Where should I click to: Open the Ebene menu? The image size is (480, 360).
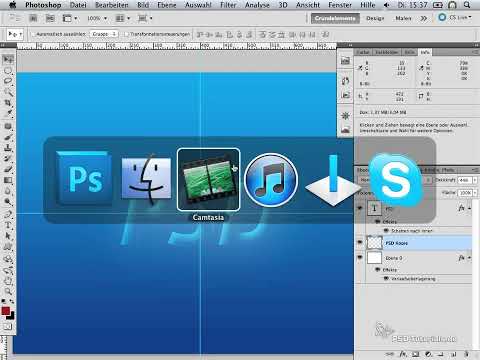pos(167,5)
